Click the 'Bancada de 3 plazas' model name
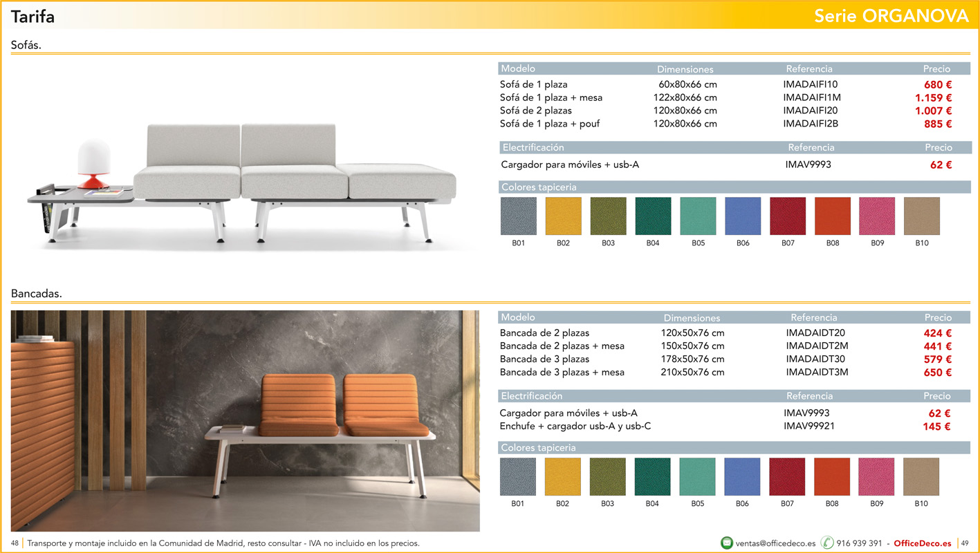This screenshot has height=553, width=980. 544,359
